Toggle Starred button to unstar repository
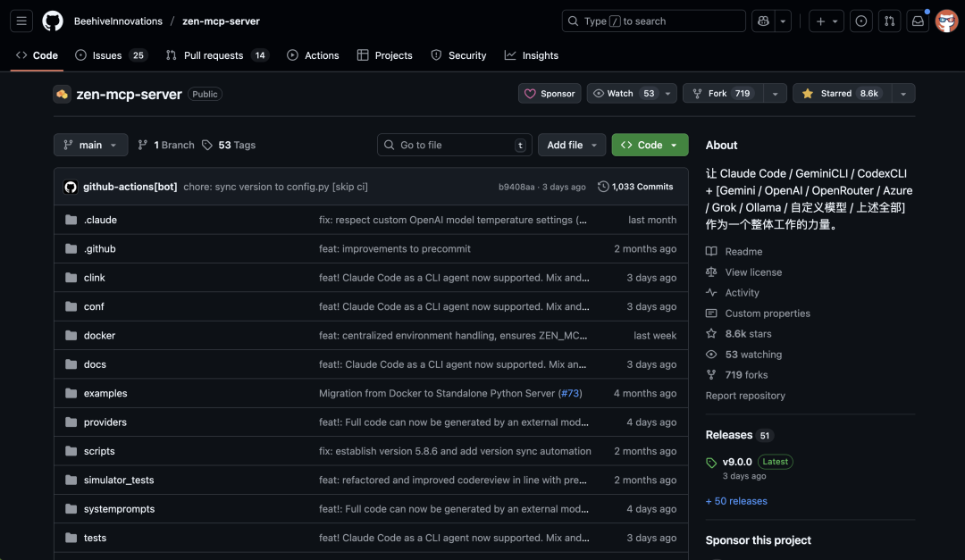The image size is (965, 560). [842, 94]
